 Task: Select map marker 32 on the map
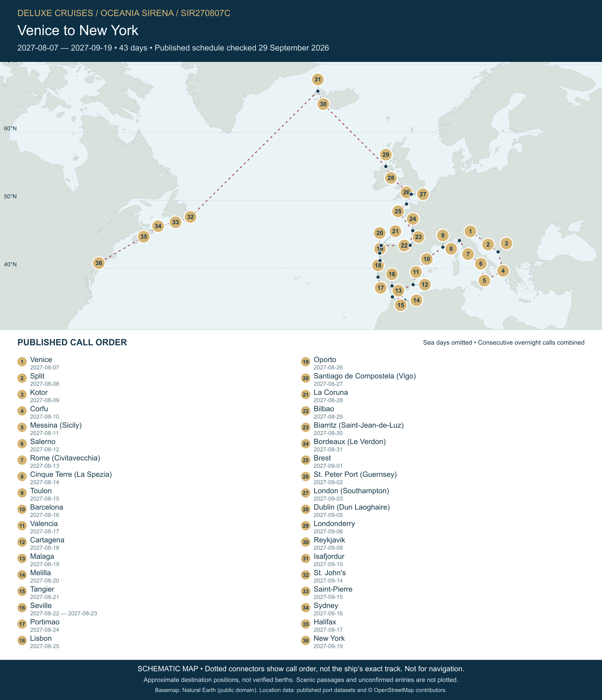[x=190, y=217]
